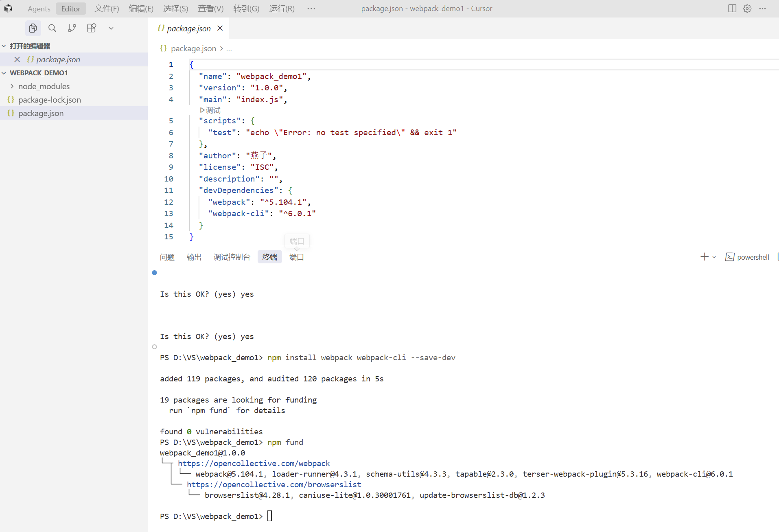This screenshot has width=779, height=532.
Task: Select the package.json editor tab
Action: point(188,28)
